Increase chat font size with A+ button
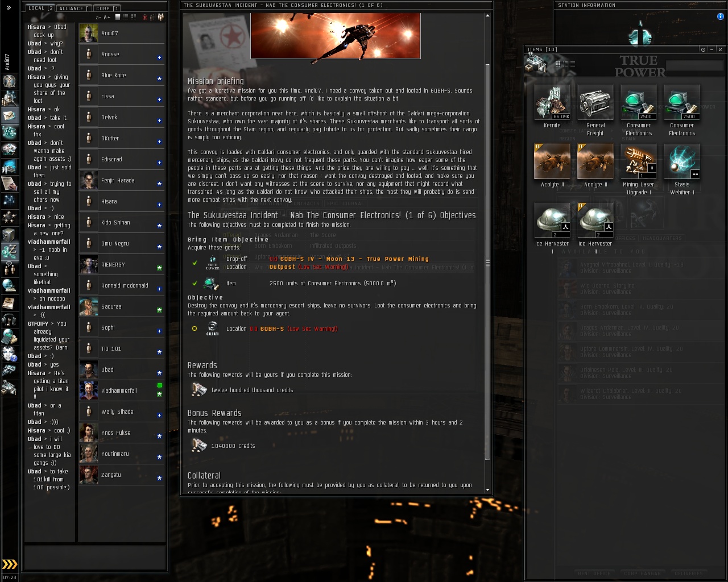 pos(107,18)
